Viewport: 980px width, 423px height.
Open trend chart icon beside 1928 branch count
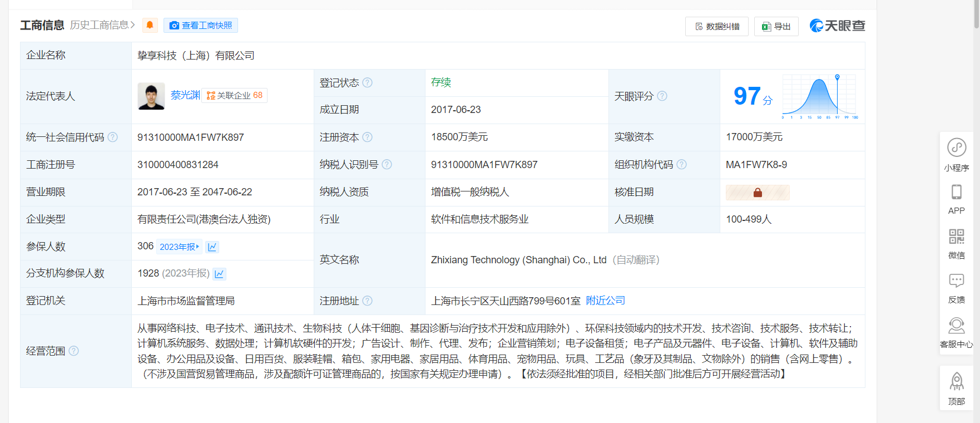click(219, 274)
